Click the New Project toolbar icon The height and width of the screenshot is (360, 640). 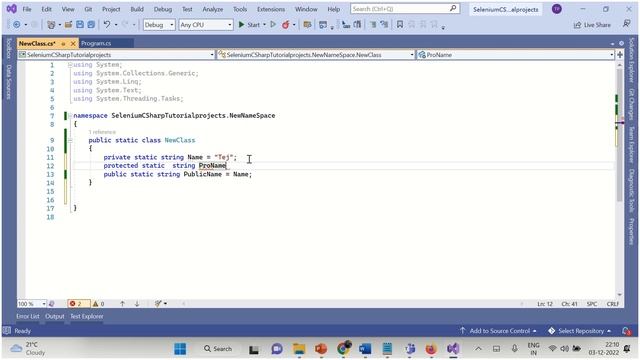(x=51, y=25)
